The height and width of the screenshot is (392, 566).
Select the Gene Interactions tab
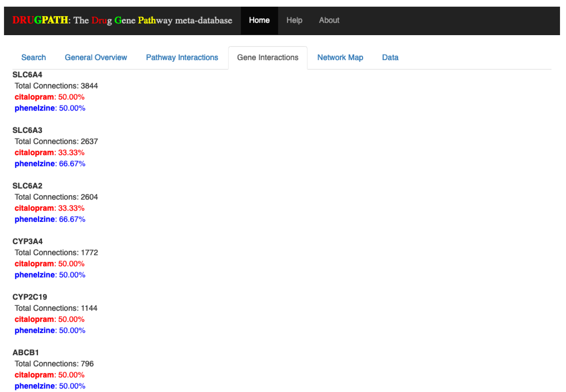pyautogui.click(x=267, y=58)
